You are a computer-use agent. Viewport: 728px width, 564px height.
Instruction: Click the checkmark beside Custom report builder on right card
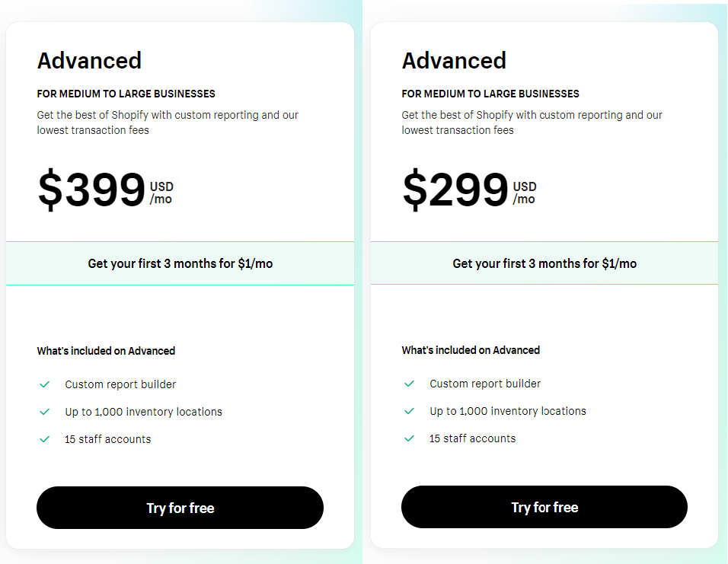point(409,384)
